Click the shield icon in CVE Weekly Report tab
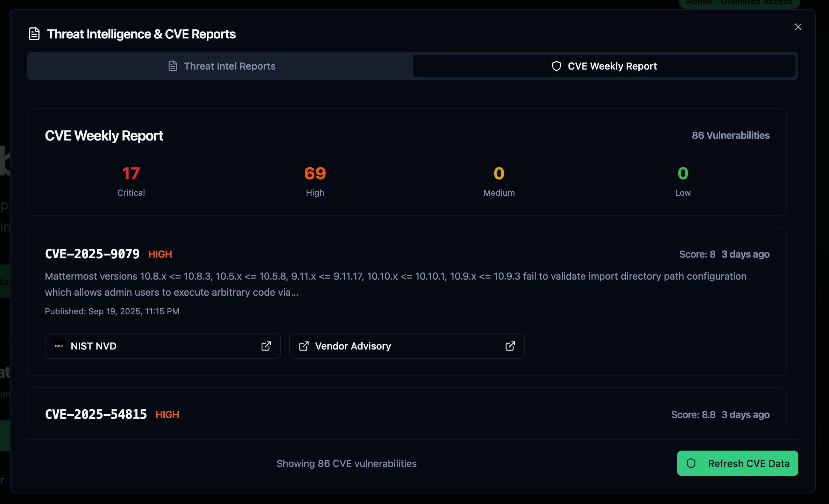 556,66
